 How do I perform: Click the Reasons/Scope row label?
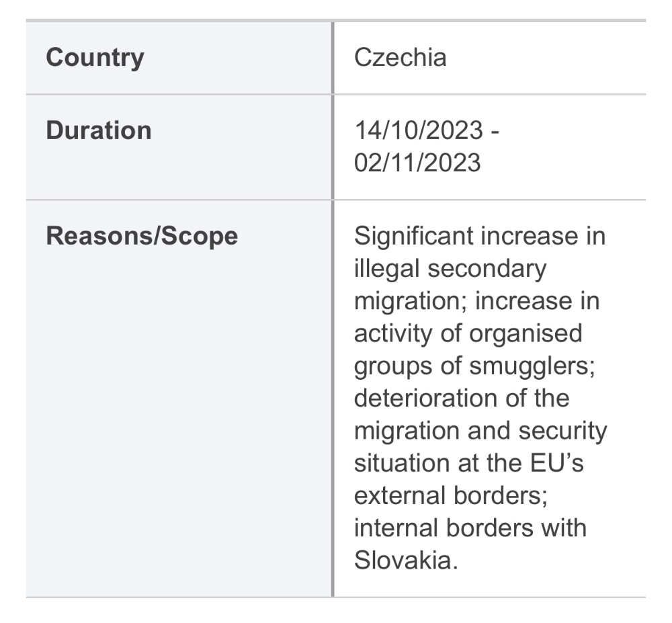[142, 236]
